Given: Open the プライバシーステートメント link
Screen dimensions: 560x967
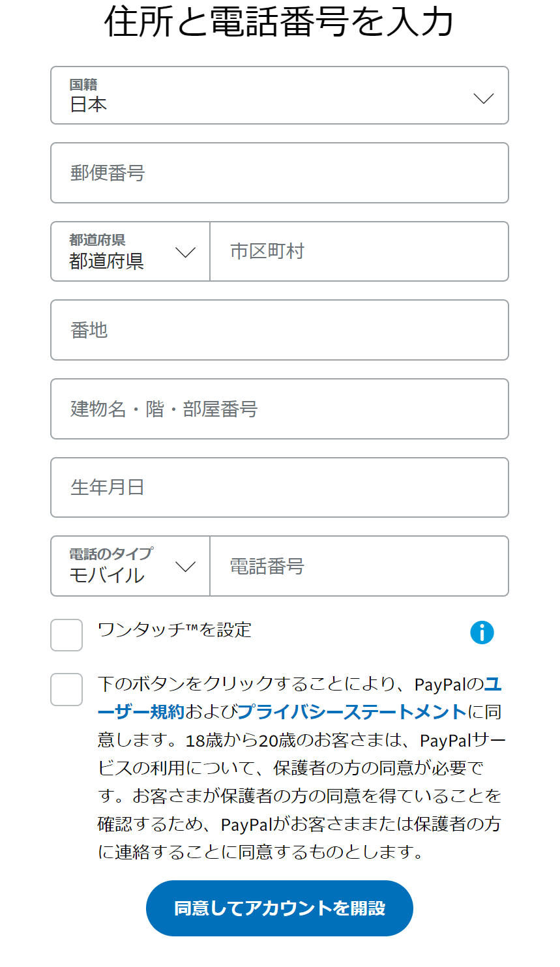Looking at the screenshot, I should point(352,712).
